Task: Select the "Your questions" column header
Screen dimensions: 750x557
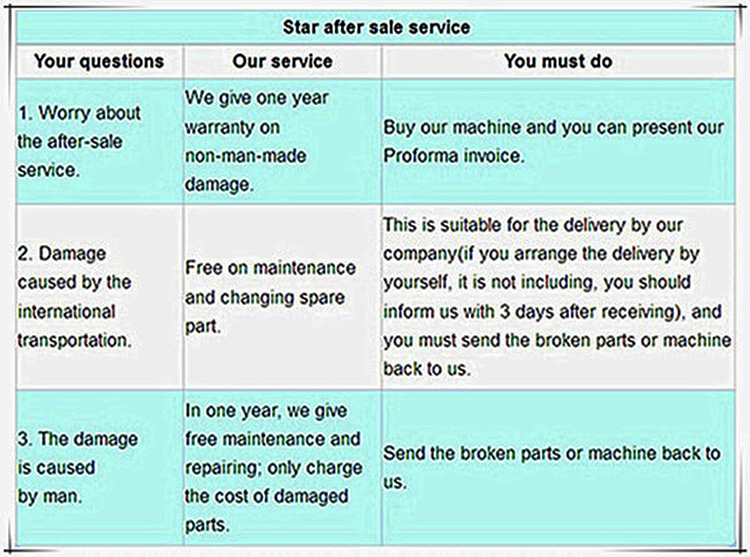Action: [98, 61]
